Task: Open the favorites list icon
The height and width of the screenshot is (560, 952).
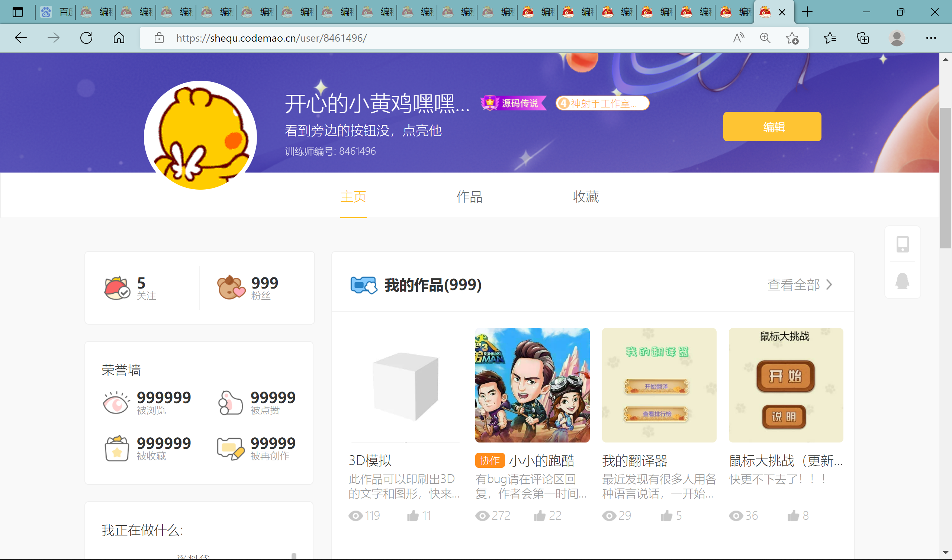Action: (830, 38)
